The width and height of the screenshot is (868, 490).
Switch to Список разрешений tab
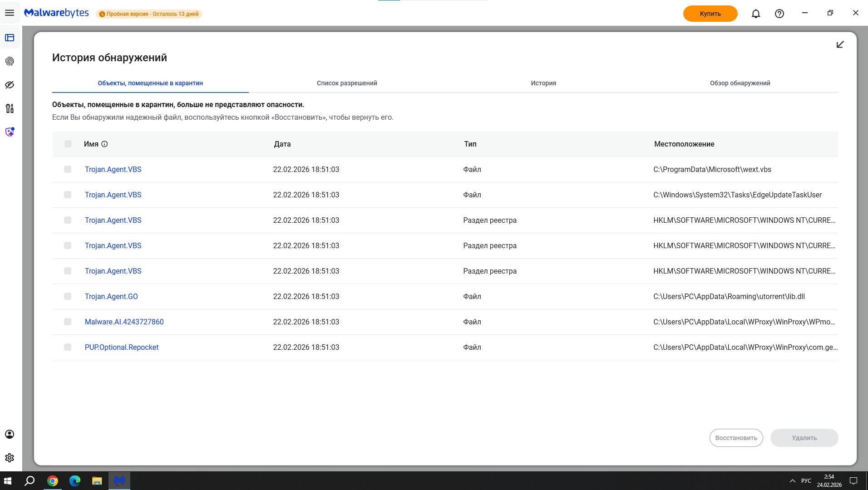pyautogui.click(x=347, y=83)
